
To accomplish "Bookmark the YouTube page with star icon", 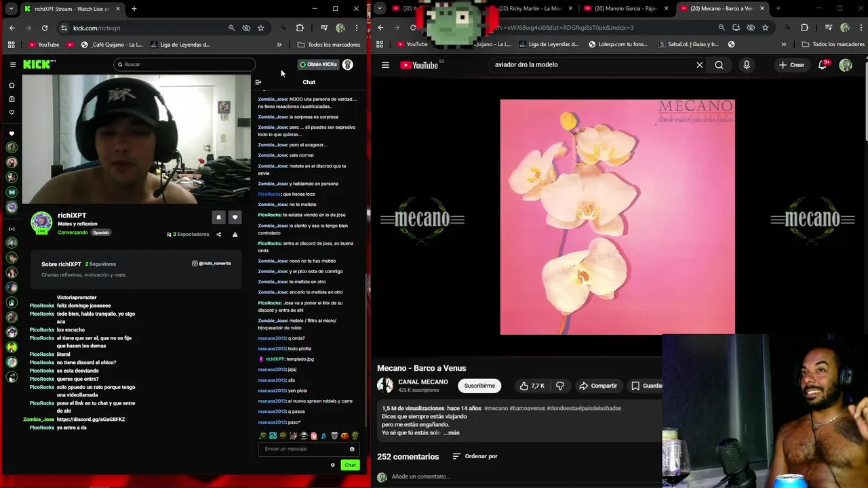I will point(765,28).
